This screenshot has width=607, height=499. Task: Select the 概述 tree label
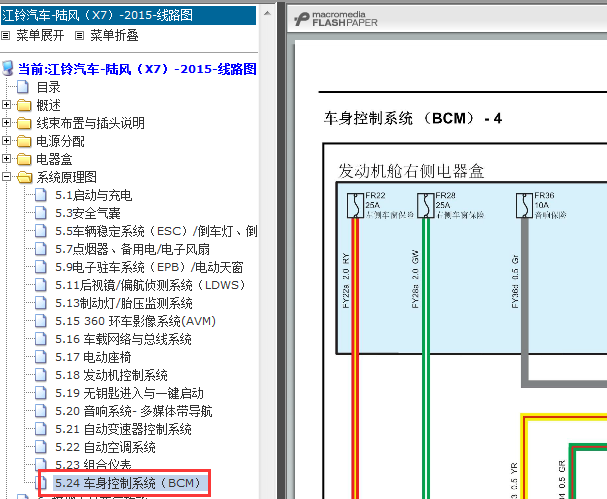pos(48,105)
